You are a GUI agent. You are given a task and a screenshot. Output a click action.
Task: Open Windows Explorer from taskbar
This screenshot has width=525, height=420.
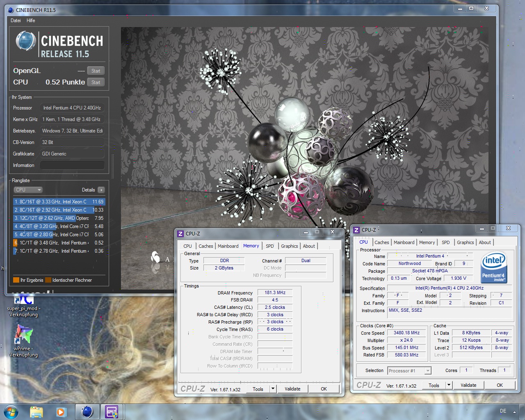point(37,412)
